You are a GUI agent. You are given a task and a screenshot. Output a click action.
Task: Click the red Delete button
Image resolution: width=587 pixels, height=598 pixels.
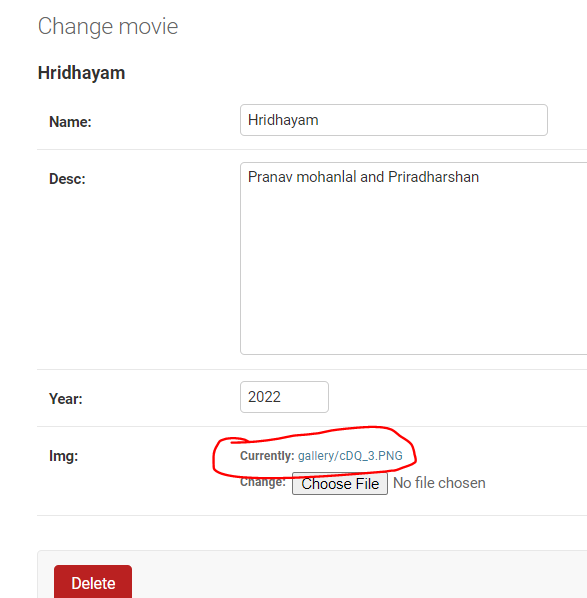click(93, 582)
